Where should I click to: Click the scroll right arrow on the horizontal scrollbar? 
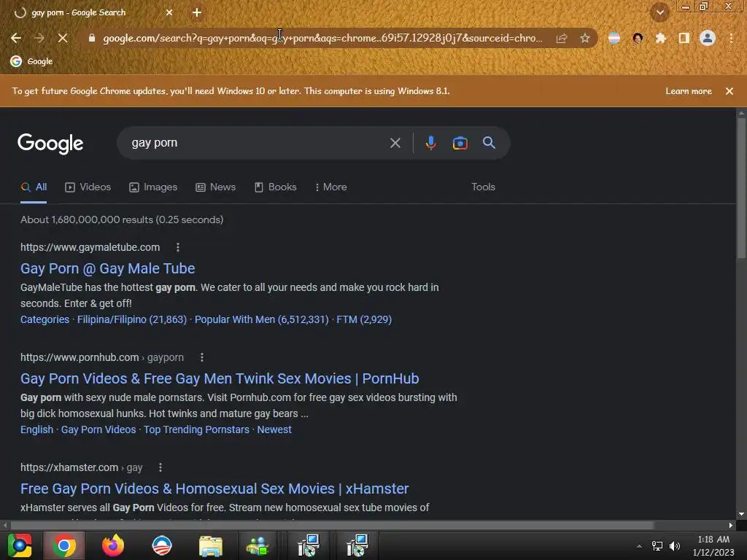731,525
